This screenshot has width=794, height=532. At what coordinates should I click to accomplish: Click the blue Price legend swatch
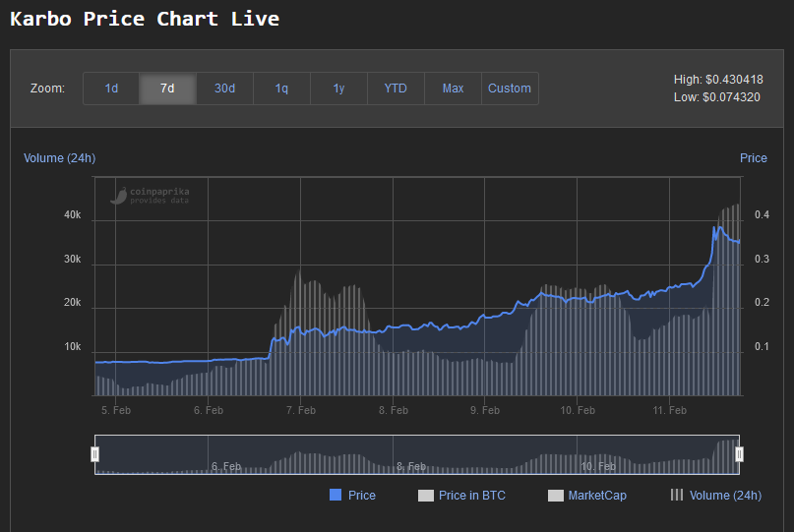[336, 495]
